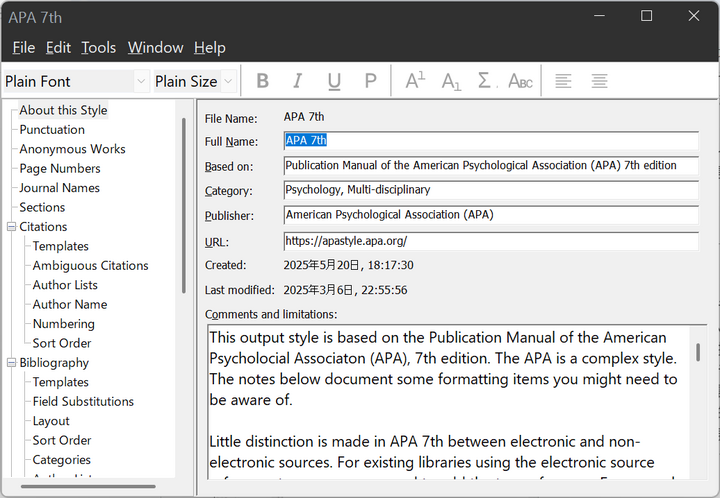Viewport: 720px width, 498px height.
Task: Select About this Style
Action: tap(63, 110)
